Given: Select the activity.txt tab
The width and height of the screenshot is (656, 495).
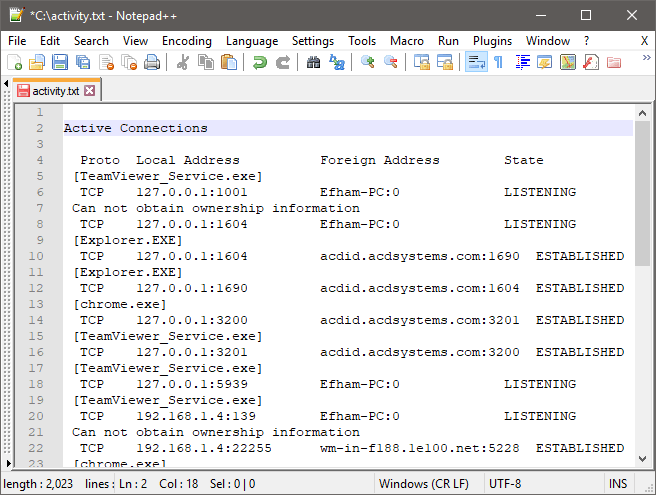Looking at the screenshot, I should [x=56, y=91].
